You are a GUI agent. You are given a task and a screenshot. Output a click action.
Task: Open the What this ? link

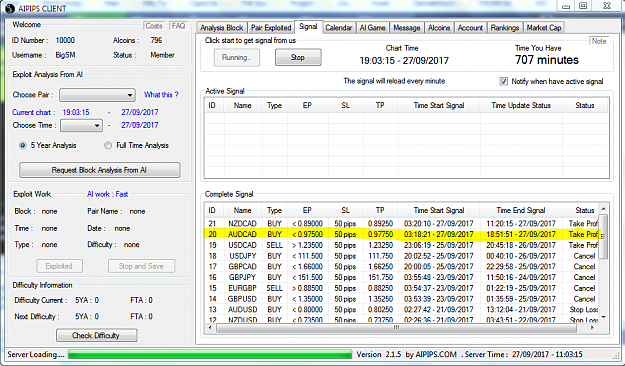point(161,95)
